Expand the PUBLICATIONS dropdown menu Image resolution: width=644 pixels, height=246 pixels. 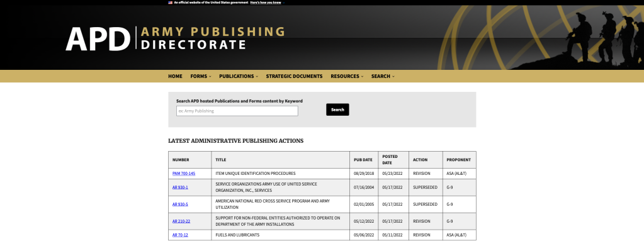click(x=238, y=76)
